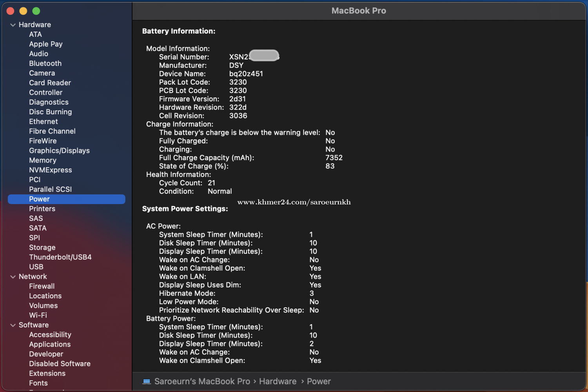588x392 pixels.
Task: Select Thunderbolt/USB4 in the sidebar
Action: tap(60, 257)
